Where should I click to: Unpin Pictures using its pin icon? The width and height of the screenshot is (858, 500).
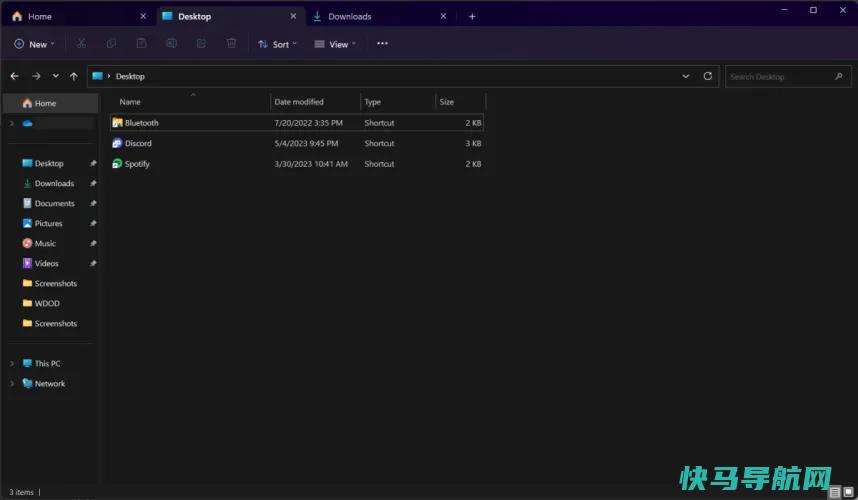click(93, 223)
